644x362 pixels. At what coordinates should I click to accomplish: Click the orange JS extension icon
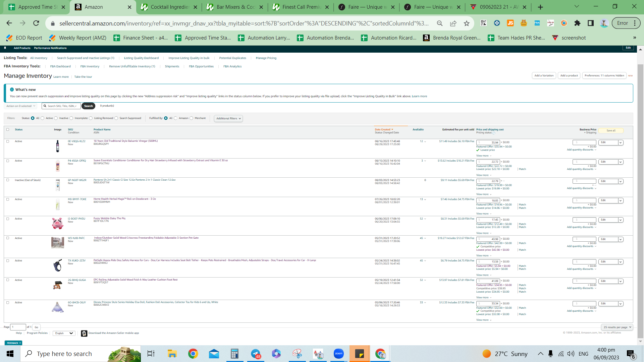510,23
